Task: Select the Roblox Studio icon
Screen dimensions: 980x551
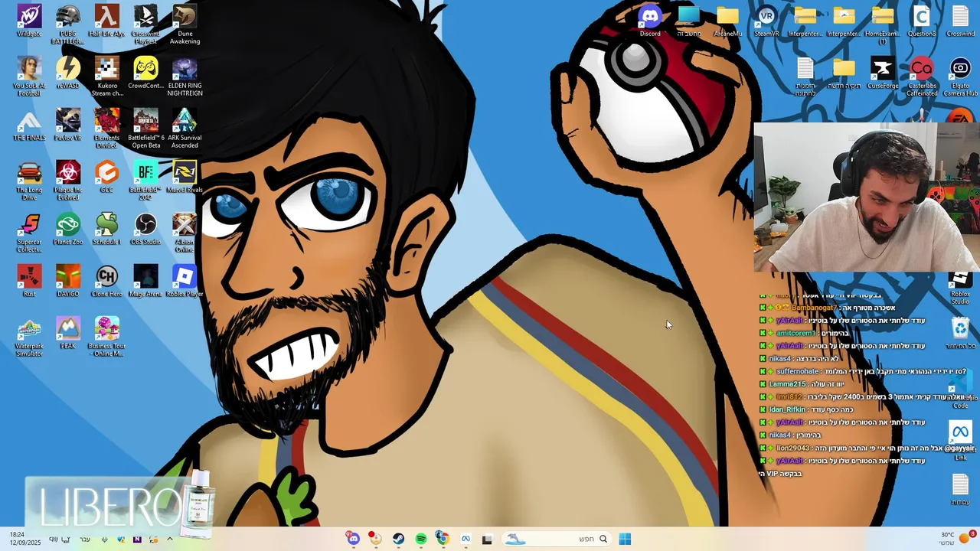Action: point(960,289)
